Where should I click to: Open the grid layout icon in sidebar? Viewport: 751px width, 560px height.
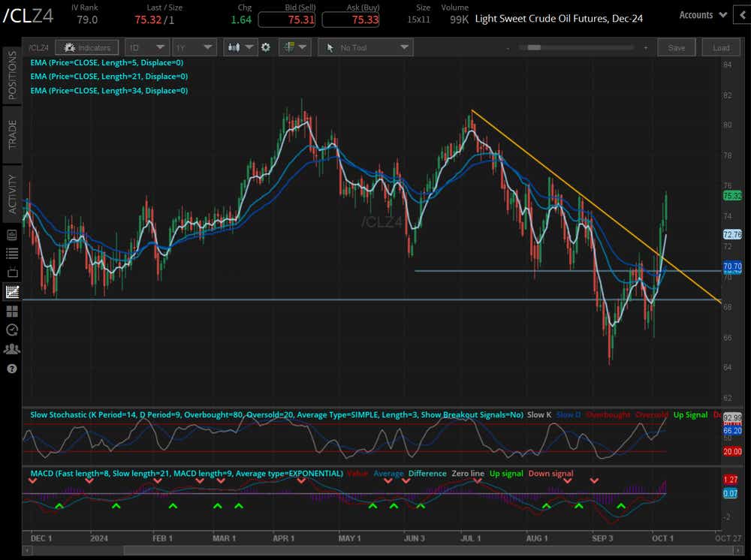coord(12,311)
